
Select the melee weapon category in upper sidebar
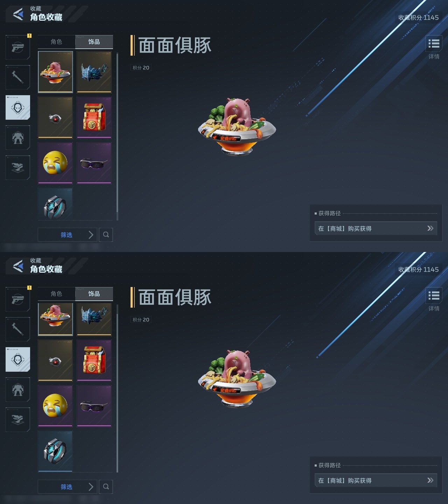[x=18, y=77]
